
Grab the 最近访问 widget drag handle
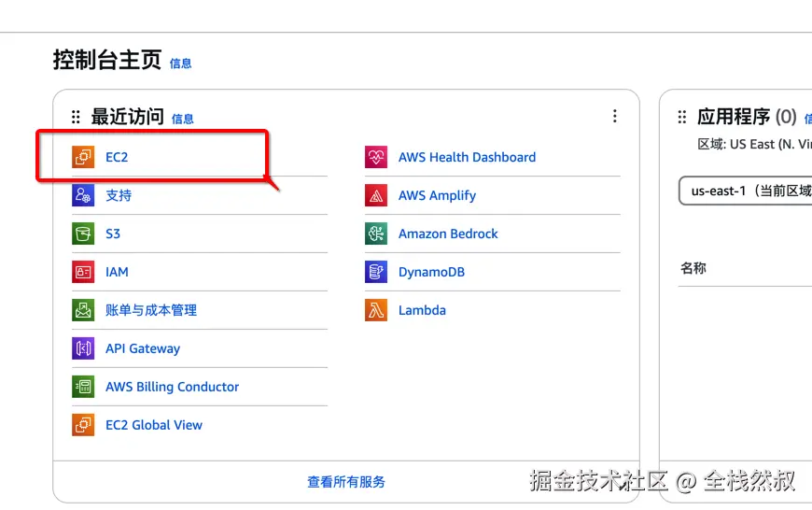click(x=76, y=117)
